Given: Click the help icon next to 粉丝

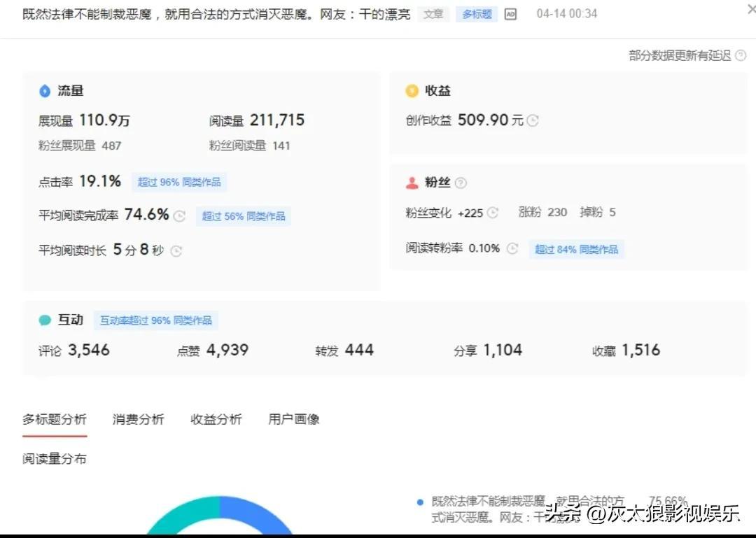Looking at the screenshot, I should click(x=460, y=183).
